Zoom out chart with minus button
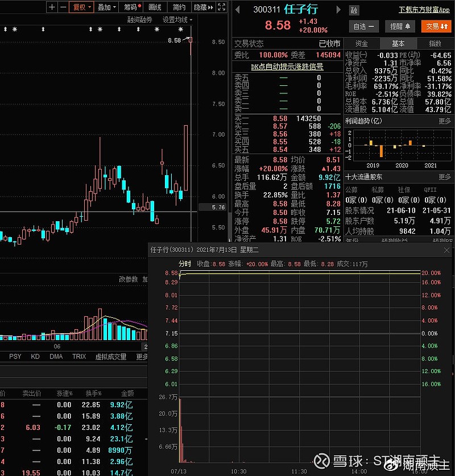 pyautogui.click(x=63, y=7)
